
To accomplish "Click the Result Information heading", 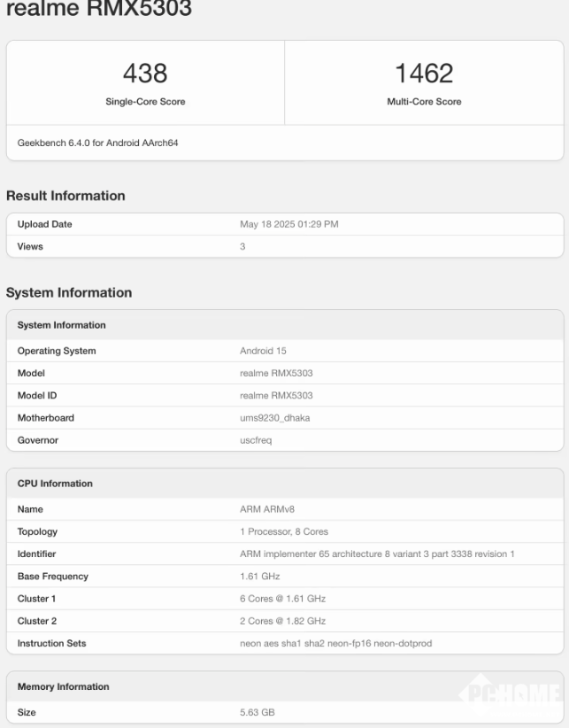I will 65,196.
